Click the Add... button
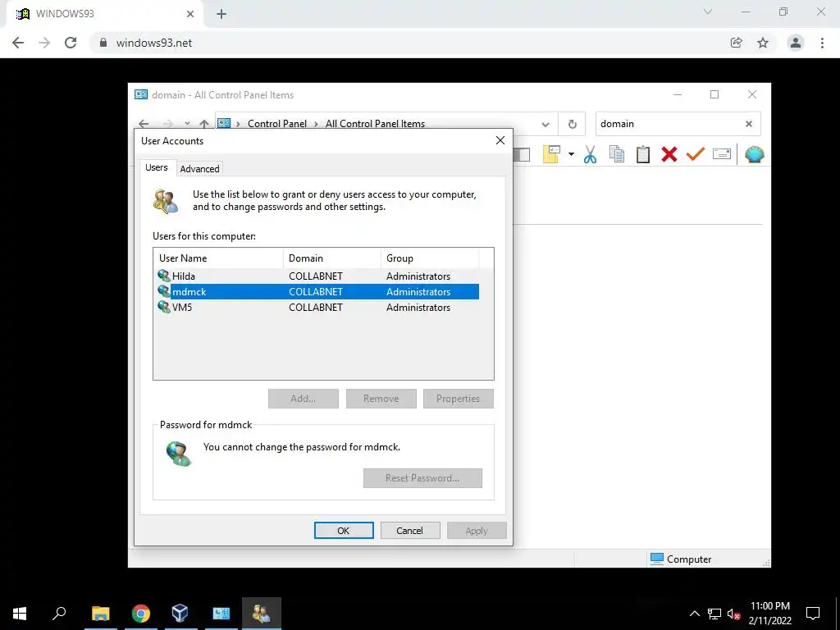 coord(304,399)
